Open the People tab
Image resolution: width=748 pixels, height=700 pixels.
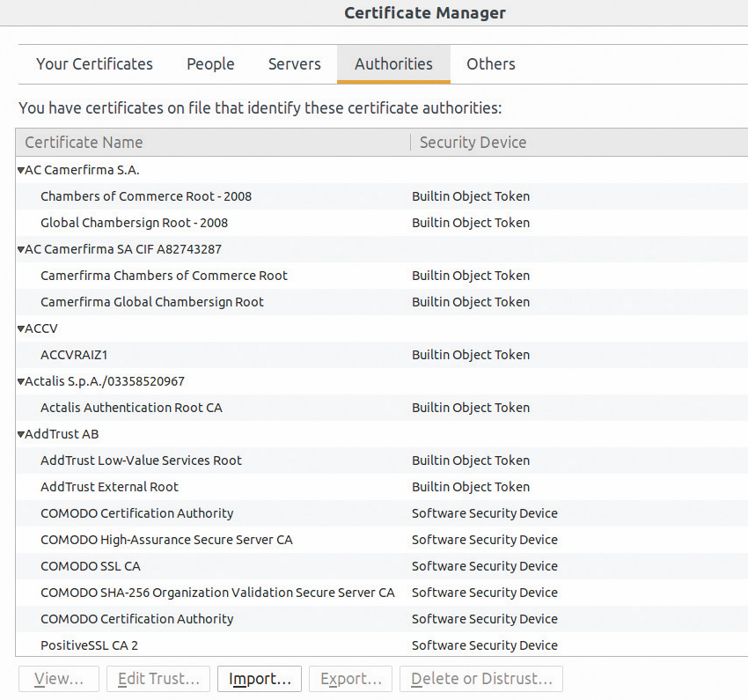[210, 64]
